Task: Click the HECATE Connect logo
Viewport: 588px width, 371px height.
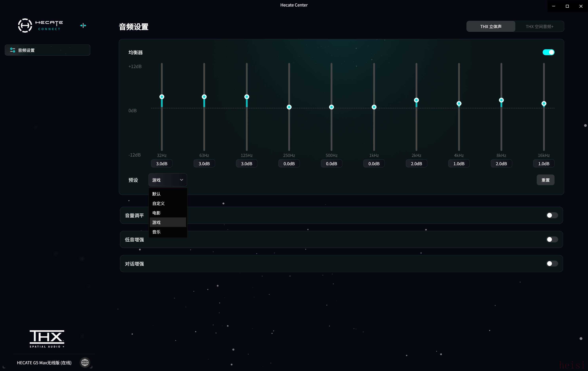Action: coord(40,25)
